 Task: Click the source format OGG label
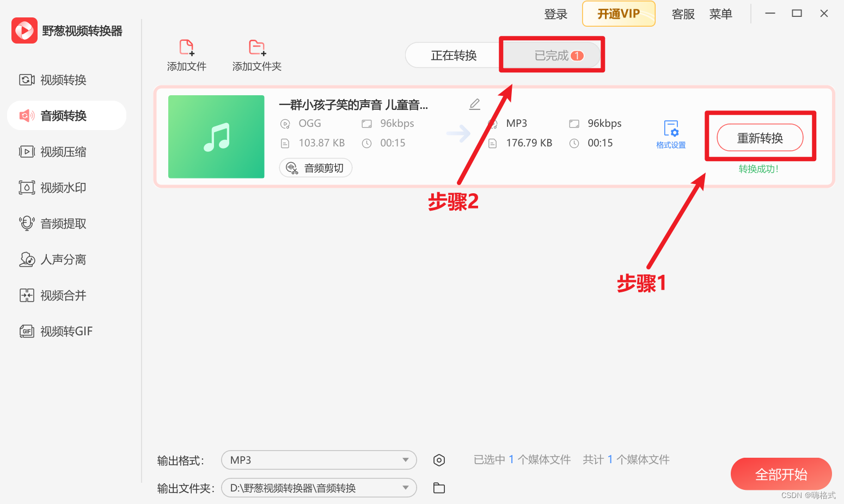310,124
